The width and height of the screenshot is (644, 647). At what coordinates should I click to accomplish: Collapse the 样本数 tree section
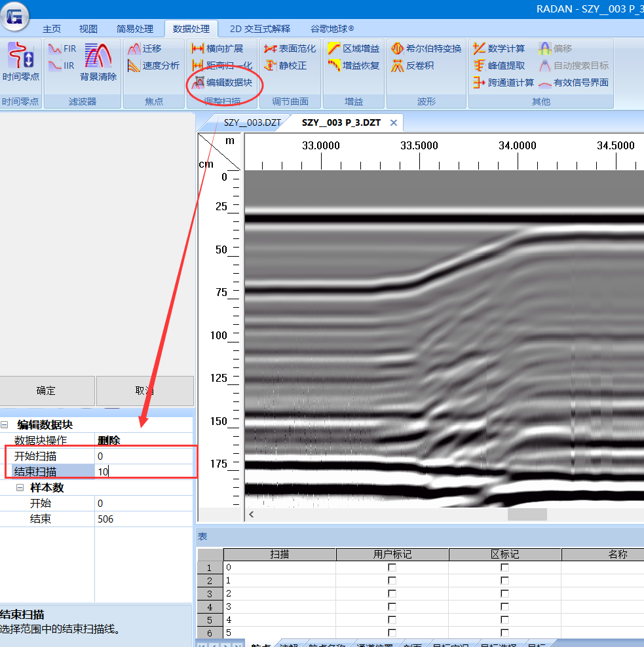click(20, 488)
